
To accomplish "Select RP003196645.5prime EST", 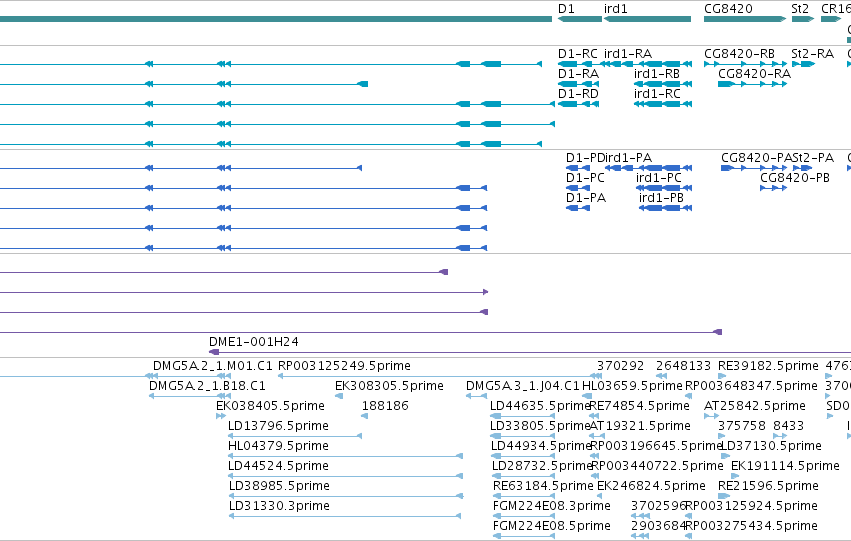I will click(x=656, y=446).
